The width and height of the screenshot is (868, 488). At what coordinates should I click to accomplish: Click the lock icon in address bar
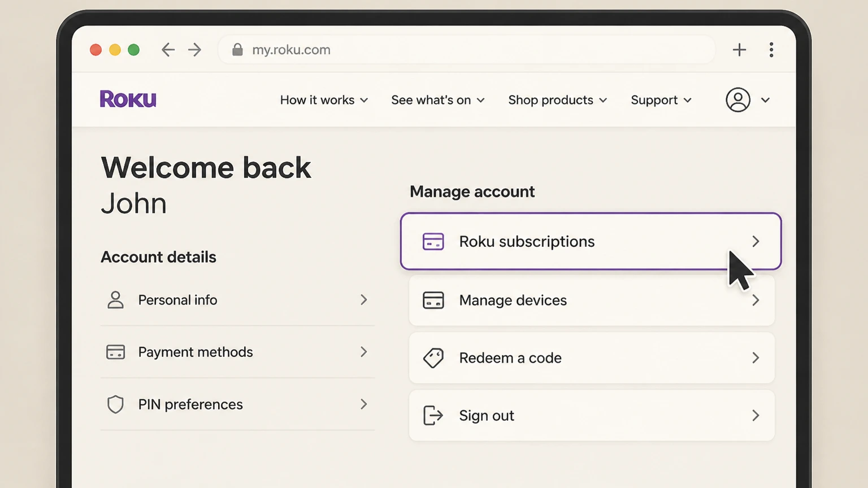(x=237, y=50)
